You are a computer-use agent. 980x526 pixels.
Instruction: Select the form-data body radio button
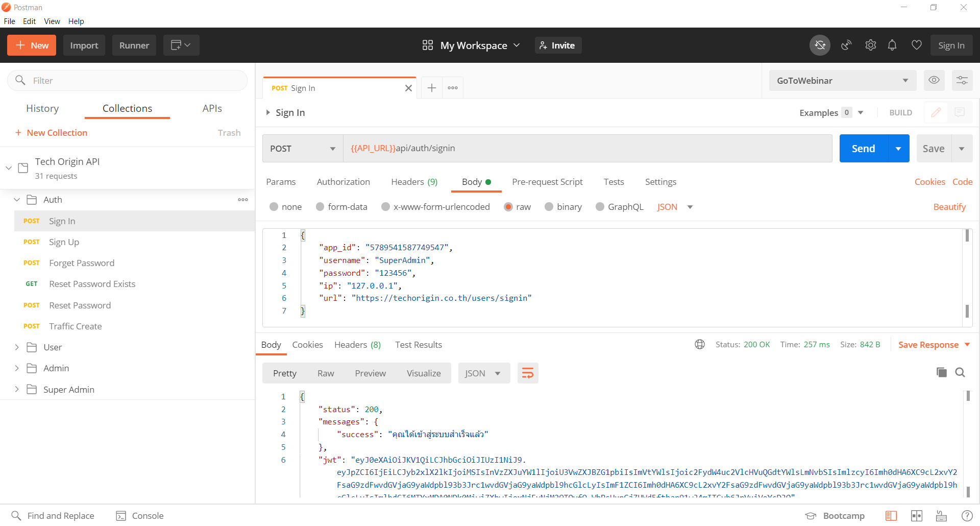point(320,207)
